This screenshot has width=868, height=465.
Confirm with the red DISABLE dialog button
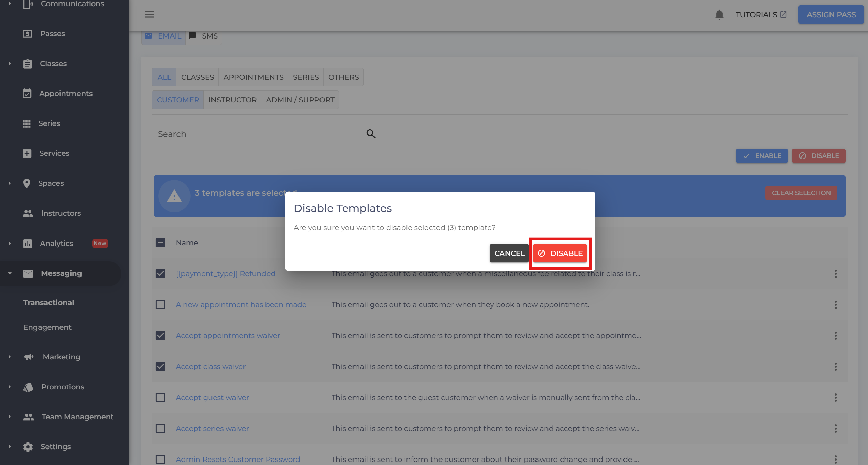click(x=560, y=253)
